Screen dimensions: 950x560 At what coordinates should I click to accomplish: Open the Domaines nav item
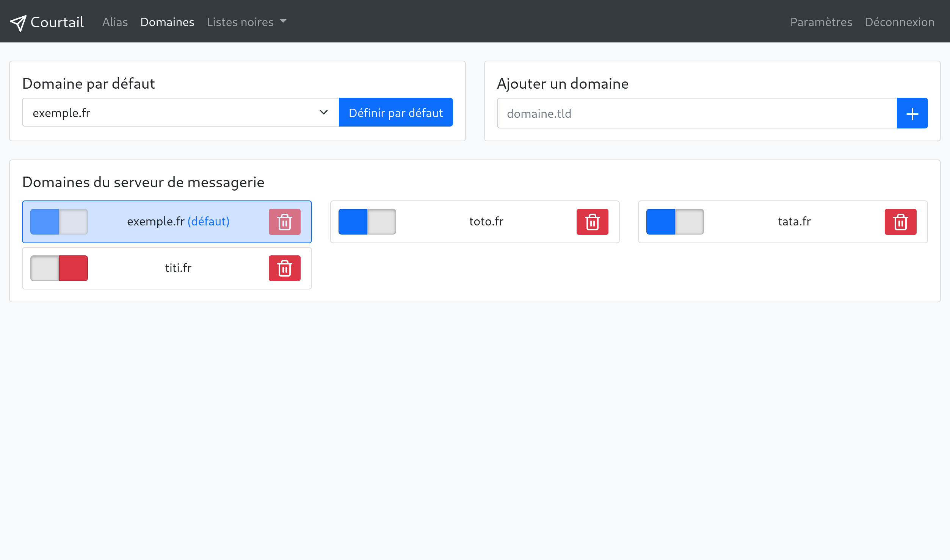pyautogui.click(x=167, y=22)
